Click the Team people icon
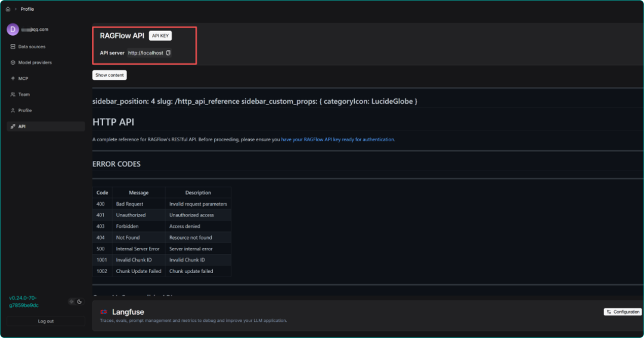The height and width of the screenshot is (338, 644). point(13,94)
